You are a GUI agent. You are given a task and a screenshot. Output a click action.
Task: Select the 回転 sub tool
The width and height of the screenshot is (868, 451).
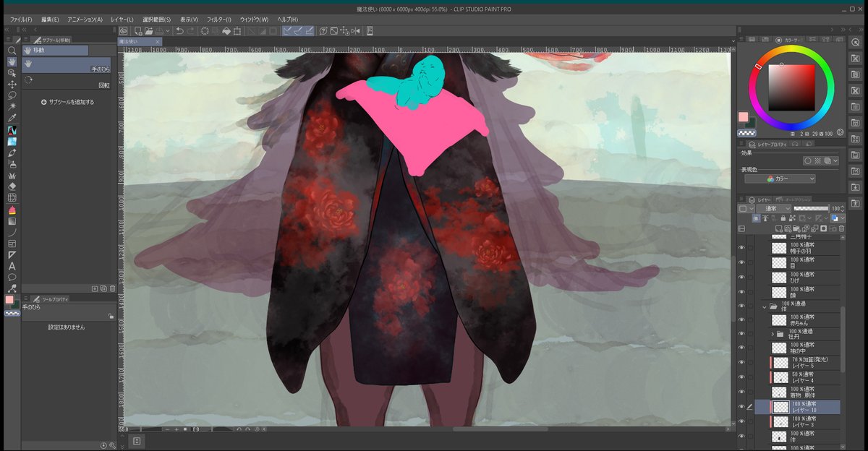(67, 80)
